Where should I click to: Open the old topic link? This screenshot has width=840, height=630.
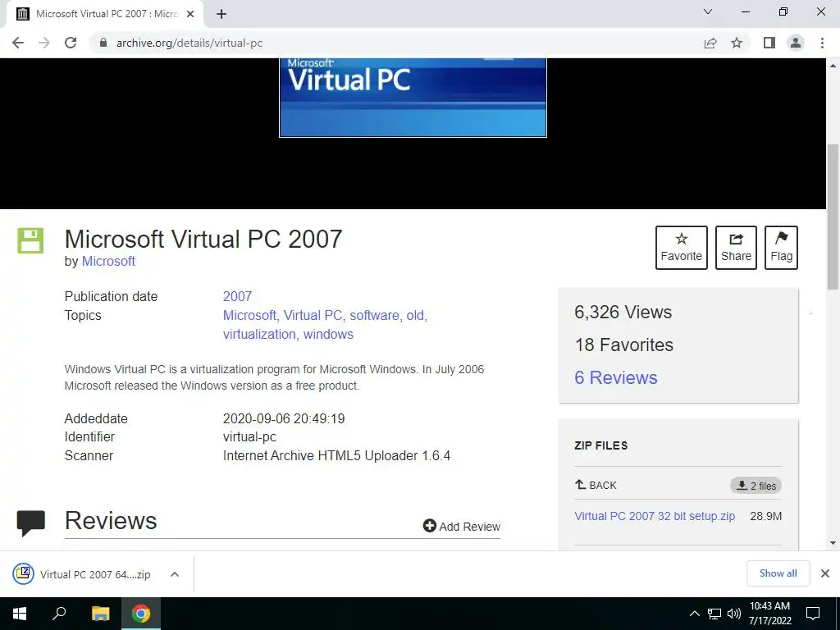point(414,315)
